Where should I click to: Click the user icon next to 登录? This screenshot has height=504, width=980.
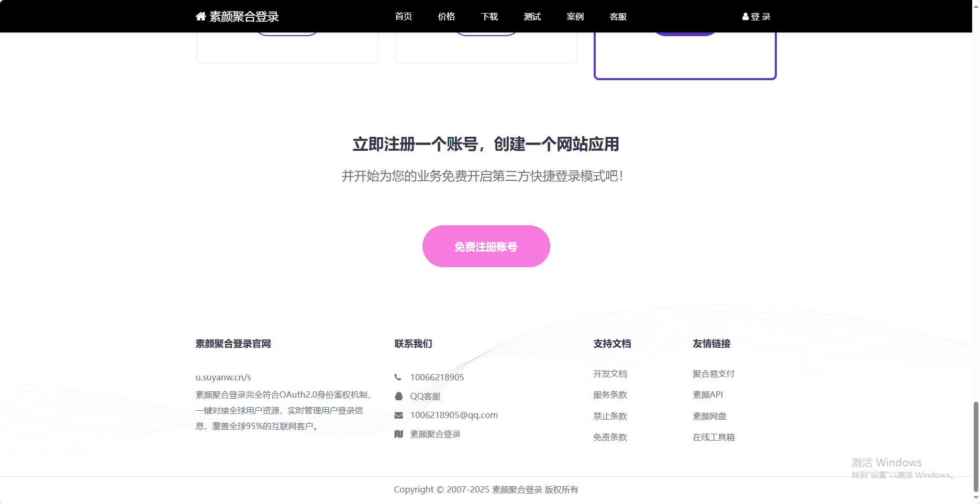745,16
